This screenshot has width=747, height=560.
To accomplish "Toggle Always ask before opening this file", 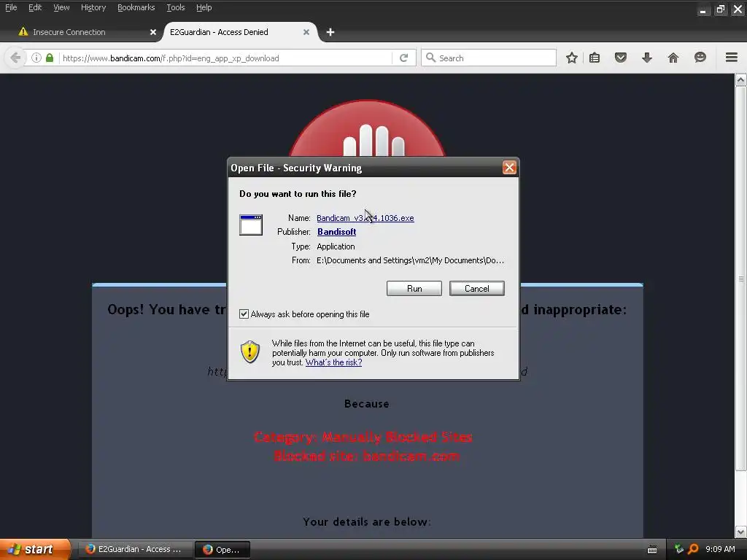I will pyautogui.click(x=244, y=314).
